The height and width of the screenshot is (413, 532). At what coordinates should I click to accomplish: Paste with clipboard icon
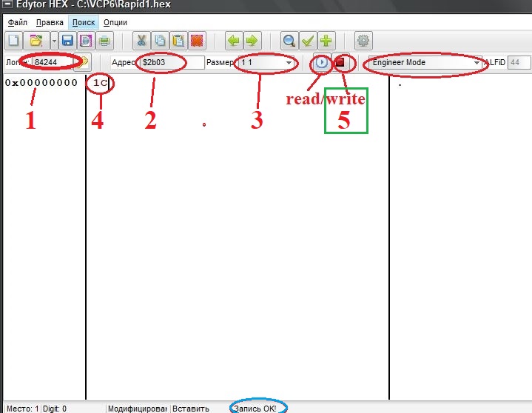click(x=178, y=41)
